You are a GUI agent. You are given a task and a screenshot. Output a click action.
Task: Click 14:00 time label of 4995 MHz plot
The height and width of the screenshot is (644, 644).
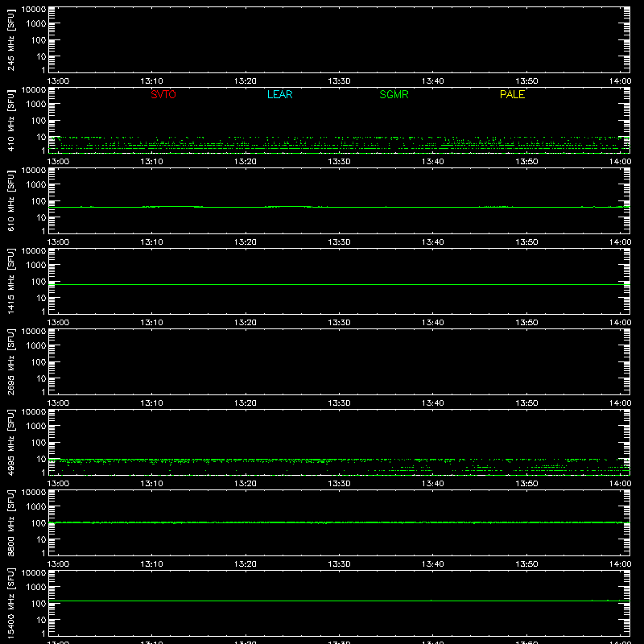click(x=620, y=484)
